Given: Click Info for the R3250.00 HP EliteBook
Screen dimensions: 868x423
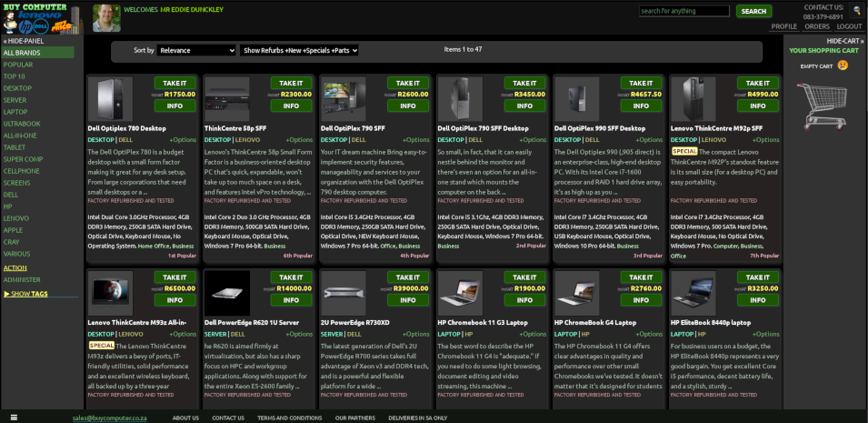Looking at the screenshot, I should (x=758, y=300).
